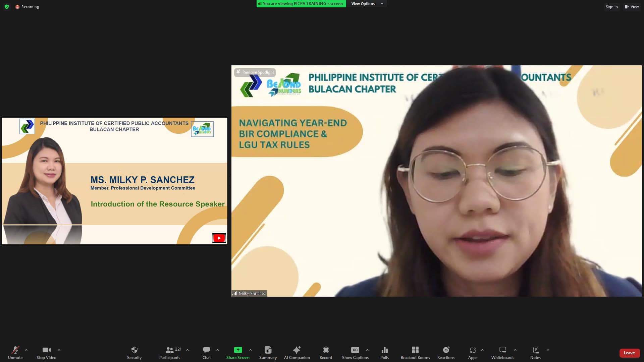Open Breakout Rooms
This screenshot has height=362, width=644.
415,353
